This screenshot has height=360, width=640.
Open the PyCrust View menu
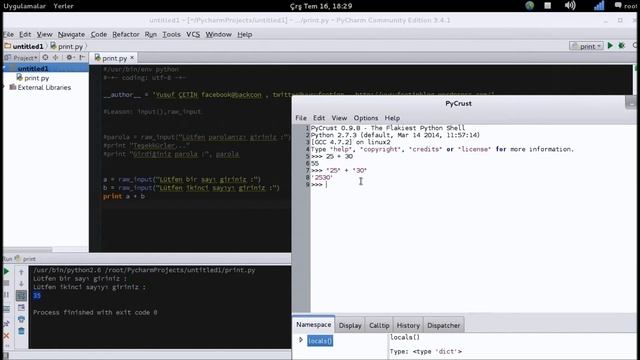pos(339,118)
